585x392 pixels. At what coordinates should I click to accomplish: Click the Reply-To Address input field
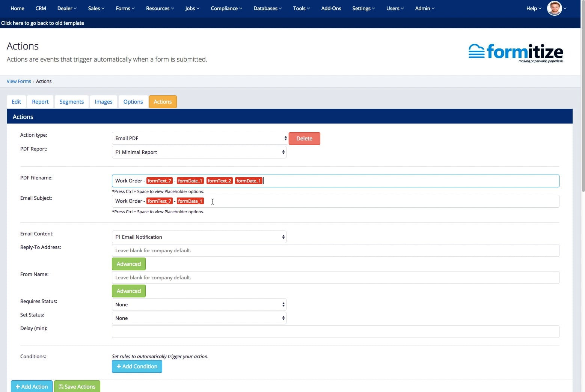point(335,250)
